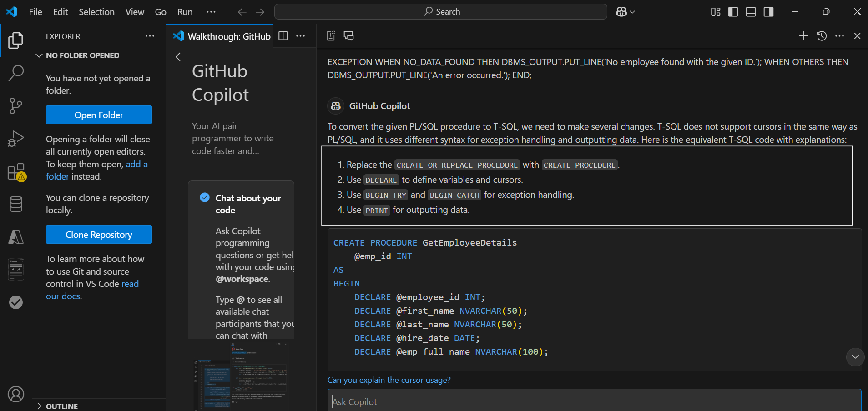Switch to the Walkthrough: GitHub Copilot tab
The image size is (868, 411).
[227, 36]
